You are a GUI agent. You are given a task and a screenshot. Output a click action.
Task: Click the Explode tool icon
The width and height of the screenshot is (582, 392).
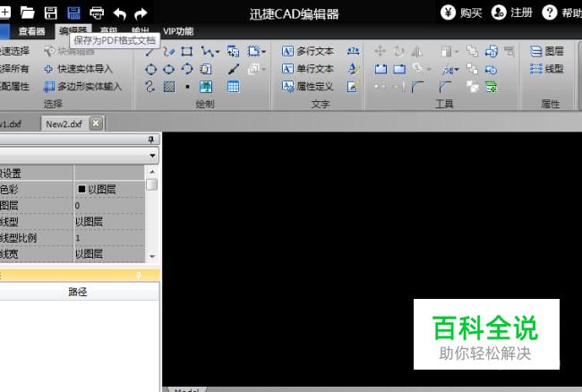[473, 87]
